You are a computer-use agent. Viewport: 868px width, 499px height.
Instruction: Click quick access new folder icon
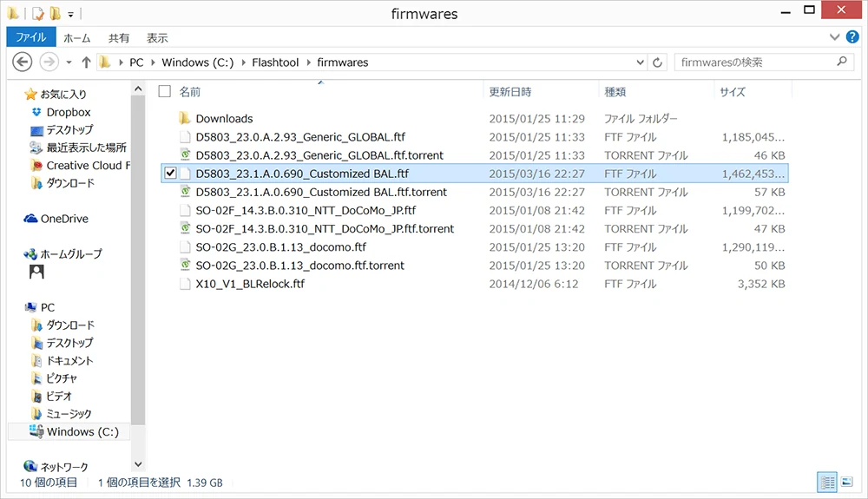[x=55, y=13]
